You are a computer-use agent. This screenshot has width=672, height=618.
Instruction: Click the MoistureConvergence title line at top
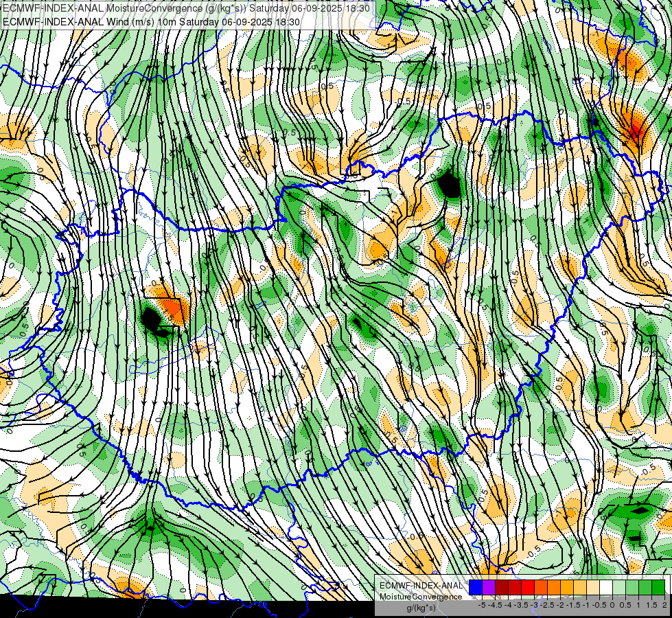pos(187,8)
